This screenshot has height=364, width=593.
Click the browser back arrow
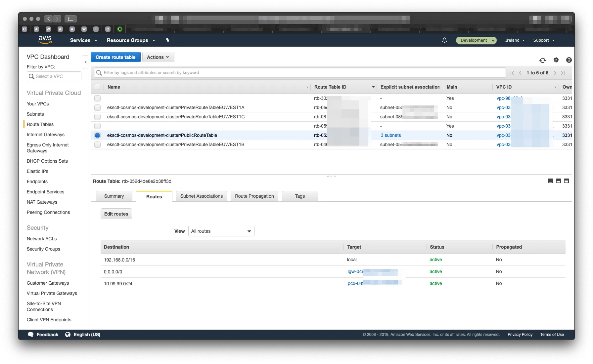[x=48, y=19]
